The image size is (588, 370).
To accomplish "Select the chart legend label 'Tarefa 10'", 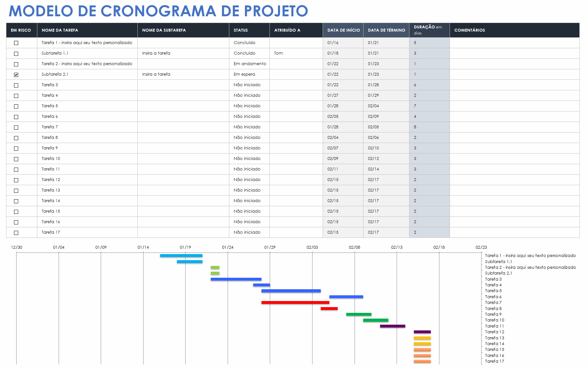I will 495,320.
